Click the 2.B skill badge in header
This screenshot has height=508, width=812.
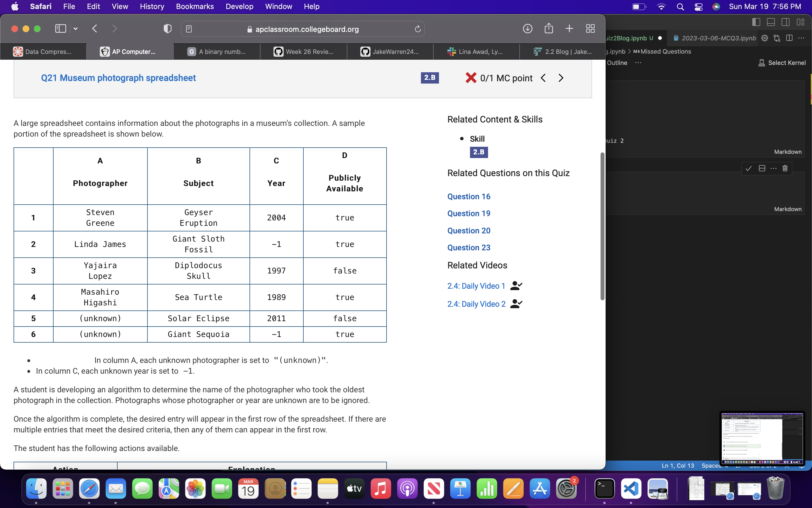coord(430,78)
